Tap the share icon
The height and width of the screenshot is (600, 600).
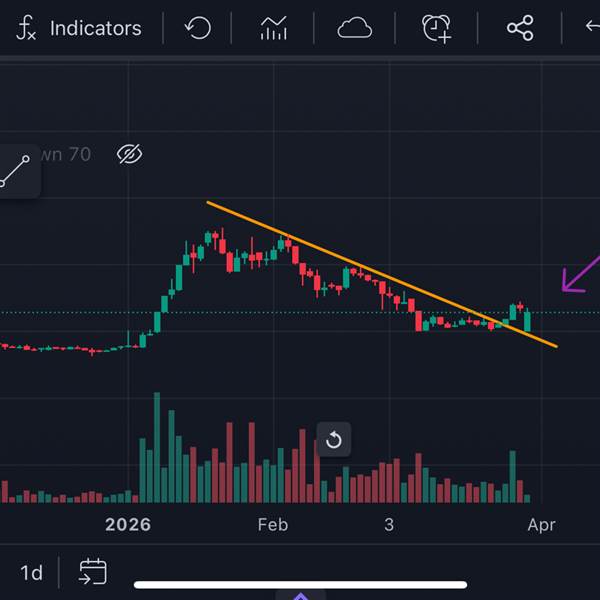(520, 28)
